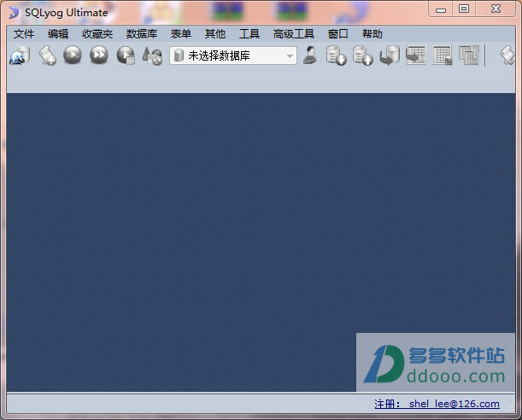Viewport: 522px width, 420px height.
Task: Open the 编辑 menu
Action: pos(58,34)
